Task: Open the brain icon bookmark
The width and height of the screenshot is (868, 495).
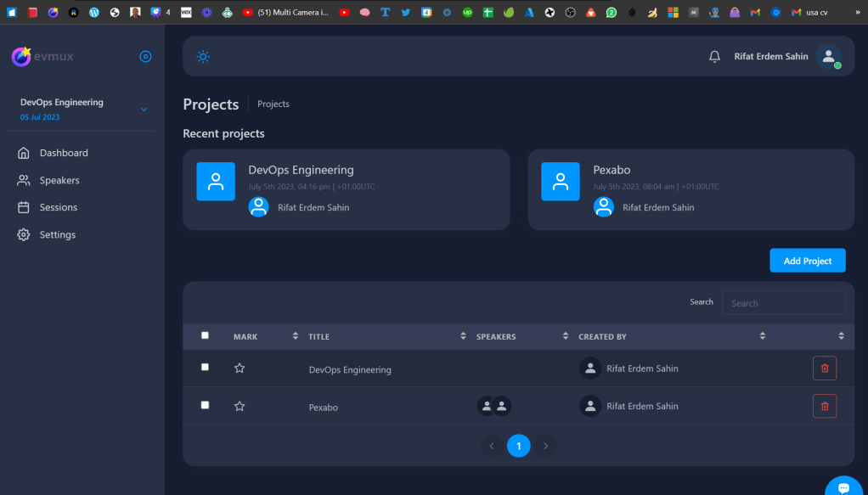Action: (365, 12)
